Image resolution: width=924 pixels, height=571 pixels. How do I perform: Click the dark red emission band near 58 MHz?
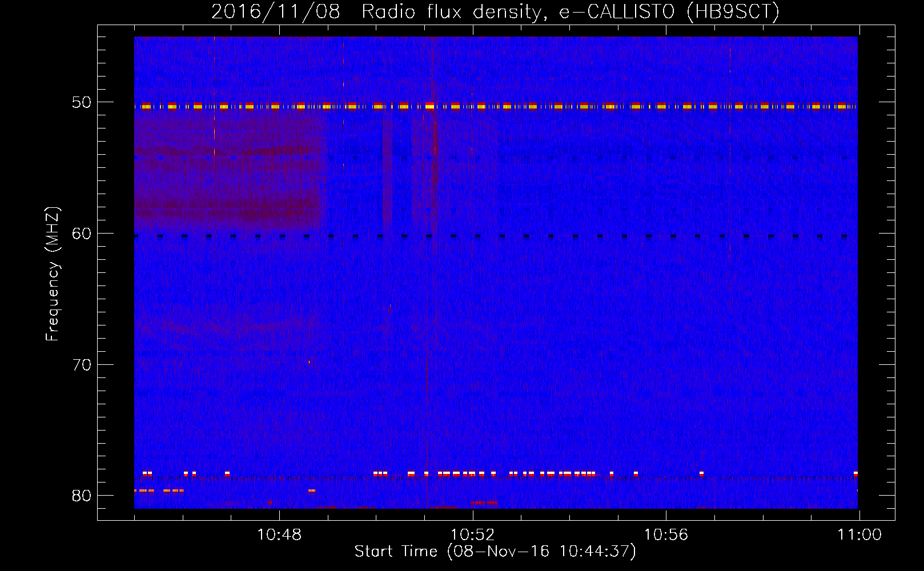[228, 211]
